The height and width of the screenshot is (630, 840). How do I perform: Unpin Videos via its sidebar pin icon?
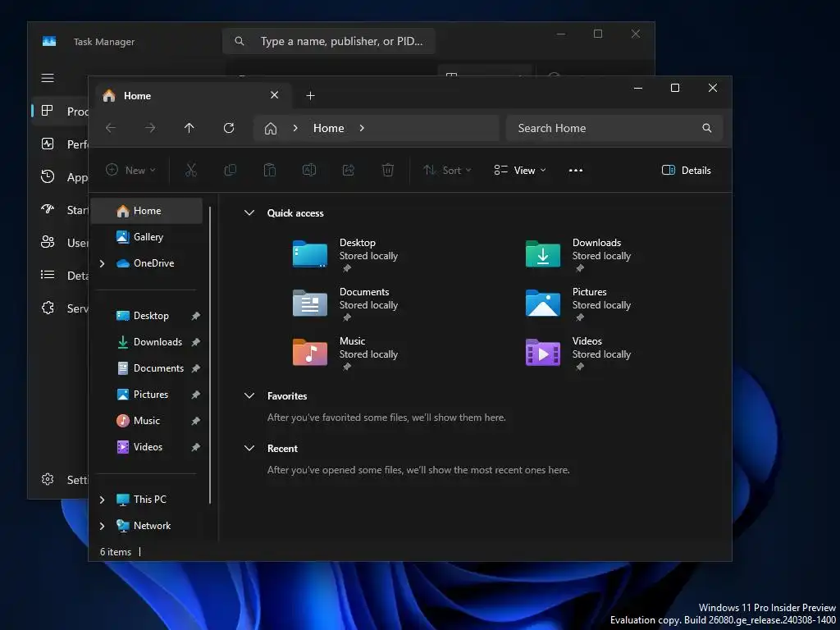tap(196, 447)
